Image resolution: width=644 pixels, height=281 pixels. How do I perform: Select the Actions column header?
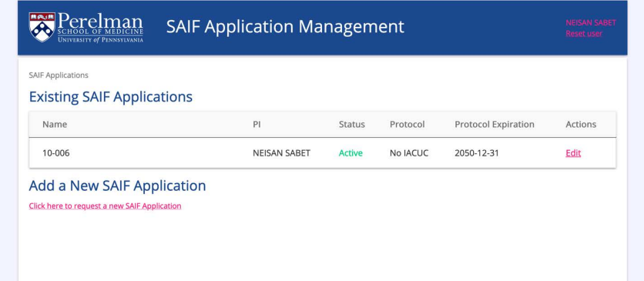pyautogui.click(x=581, y=124)
